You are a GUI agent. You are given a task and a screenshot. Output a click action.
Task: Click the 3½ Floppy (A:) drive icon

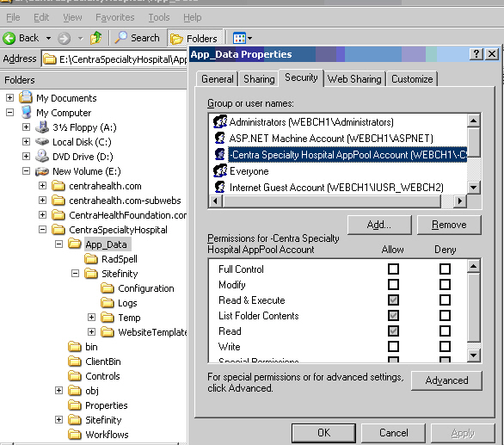click(42, 127)
